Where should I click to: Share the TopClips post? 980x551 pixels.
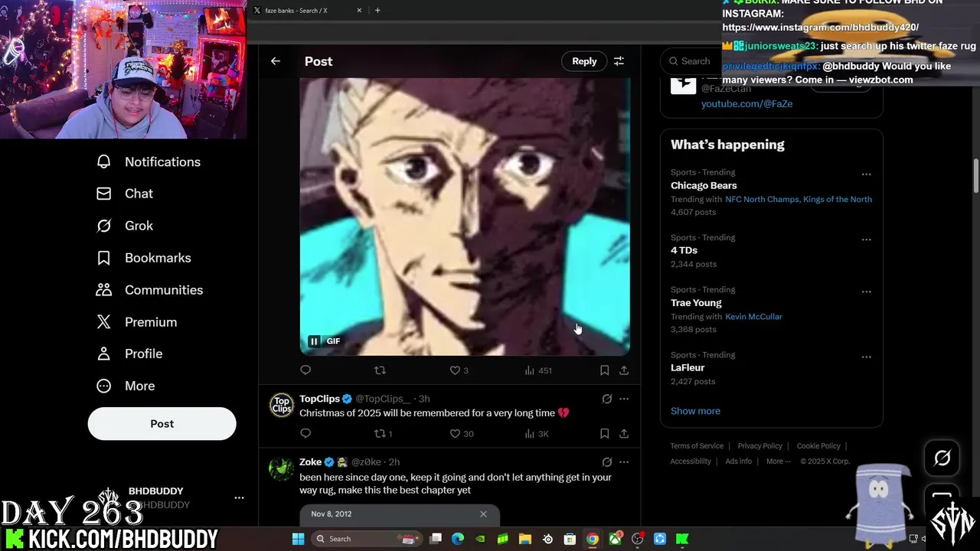click(624, 434)
